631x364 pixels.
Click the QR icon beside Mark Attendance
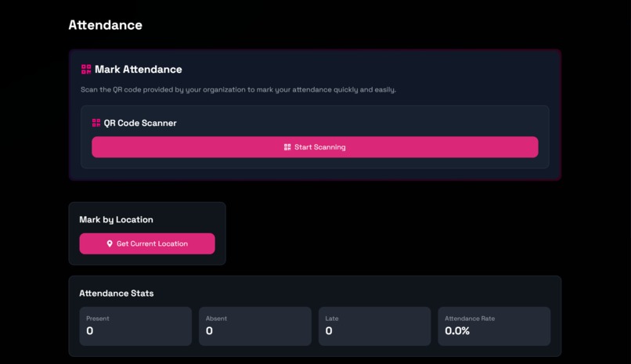pyautogui.click(x=86, y=69)
